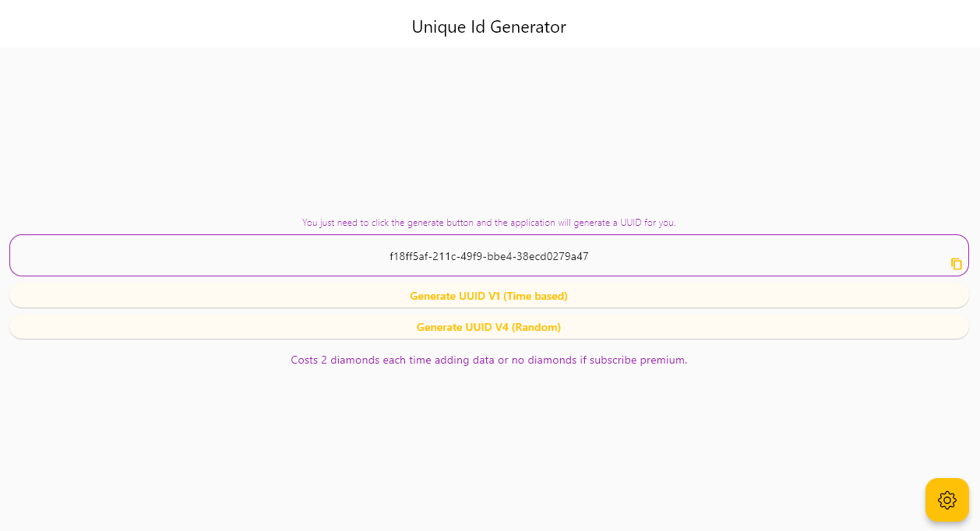The width and height of the screenshot is (980, 531).
Task: Click the 'application will generate a UUID' hint
Action: (x=488, y=223)
